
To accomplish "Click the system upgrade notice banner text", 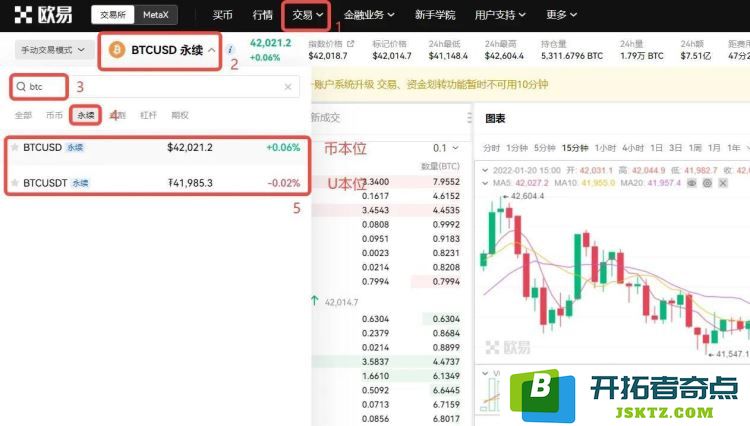I will click(430, 85).
